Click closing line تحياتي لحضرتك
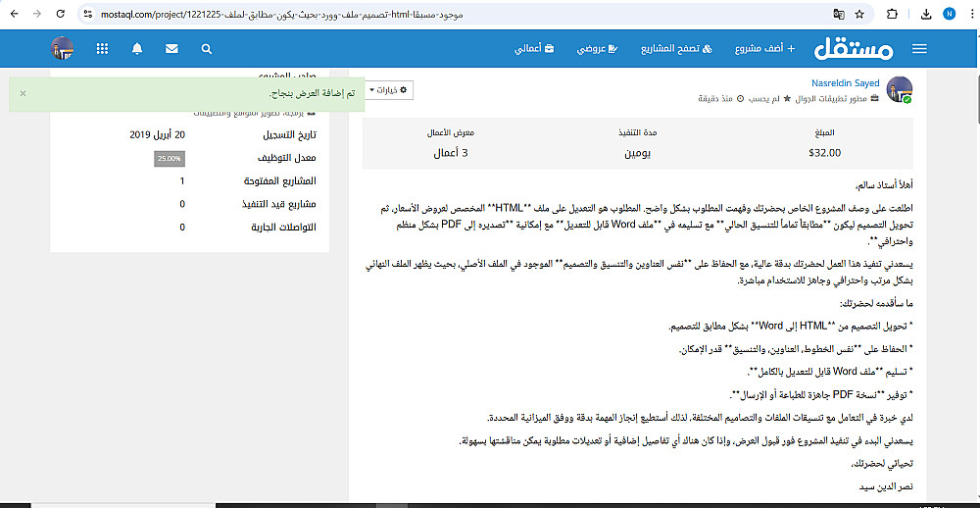Viewport: 980px width, 508px height. (881, 464)
